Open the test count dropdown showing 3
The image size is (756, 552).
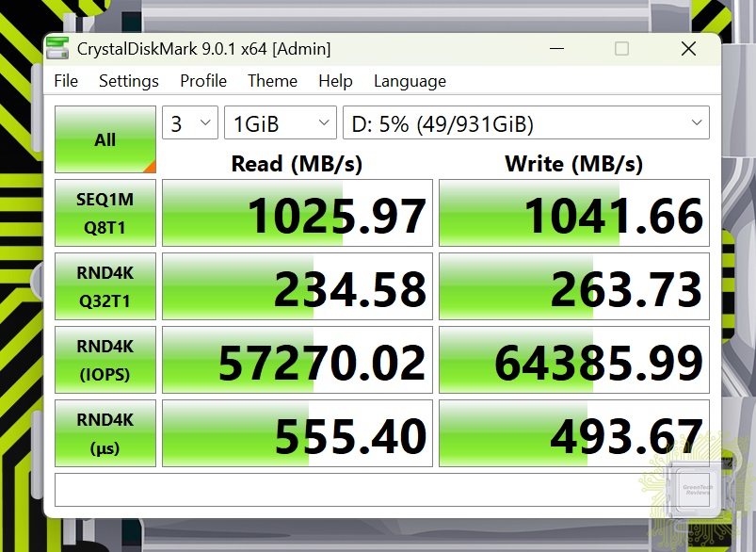click(190, 122)
